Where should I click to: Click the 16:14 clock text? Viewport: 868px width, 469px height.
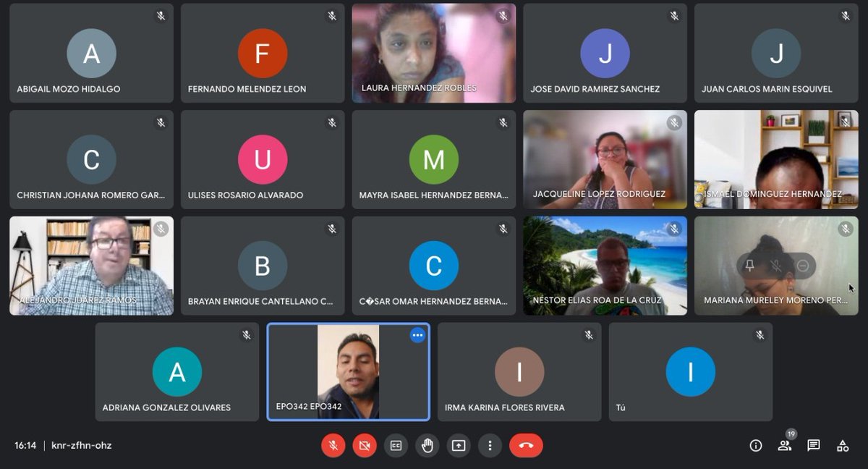(x=25, y=446)
